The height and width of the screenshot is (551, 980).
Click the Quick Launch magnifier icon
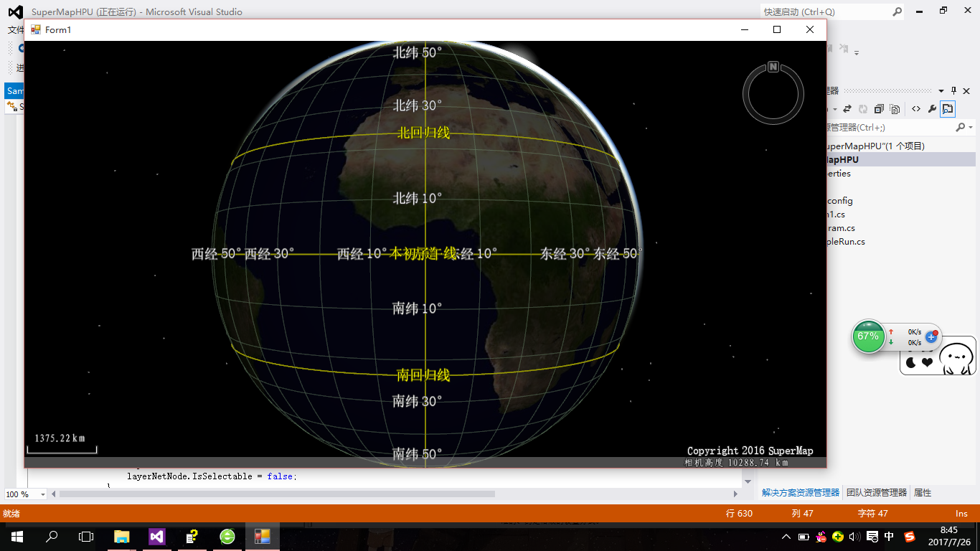897,11
